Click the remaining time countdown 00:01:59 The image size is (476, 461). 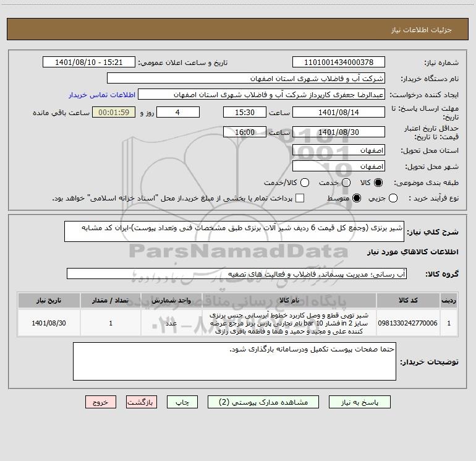pos(114,112)
